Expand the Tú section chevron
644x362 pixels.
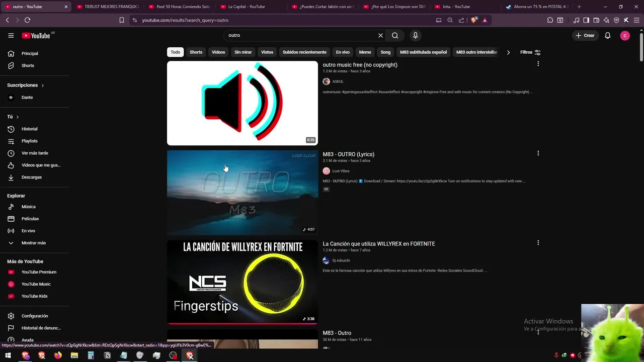(17, 117)
